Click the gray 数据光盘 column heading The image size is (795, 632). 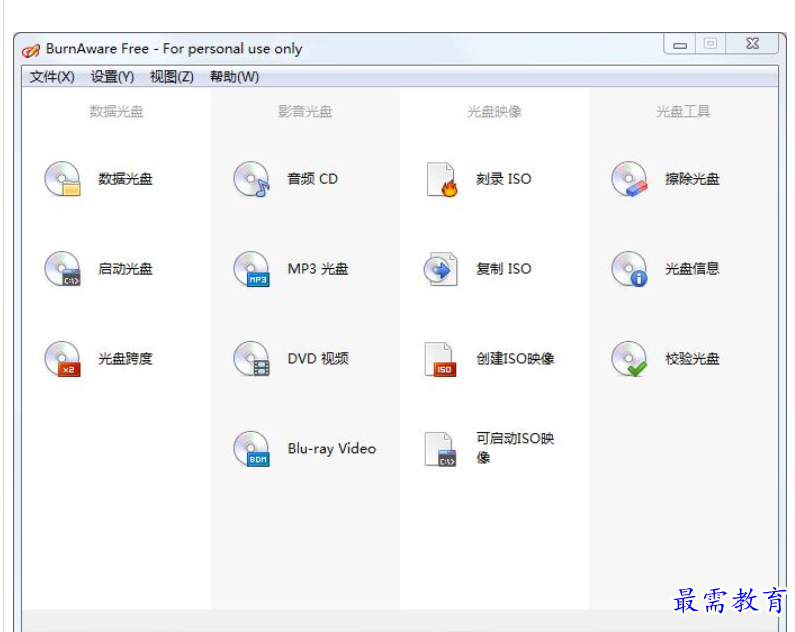point(116,111)
